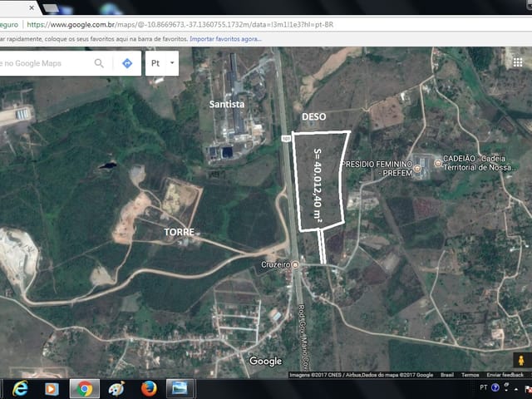Click the map imagery copyright text
Screen dimensions: 532x399
pyautogui.click(x=362, y=375)
